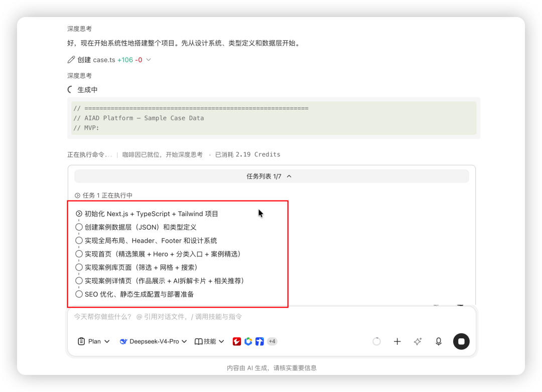Click the -0 removed lines count

point(139,60)
